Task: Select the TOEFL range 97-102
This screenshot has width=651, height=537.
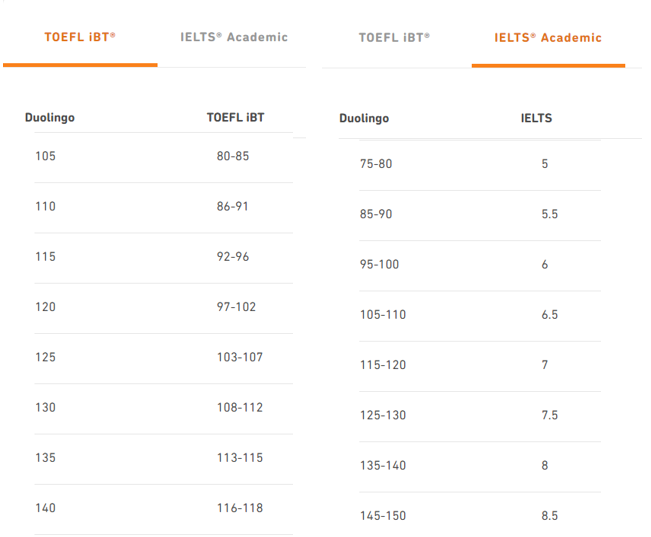Action: tap(236, 307)
